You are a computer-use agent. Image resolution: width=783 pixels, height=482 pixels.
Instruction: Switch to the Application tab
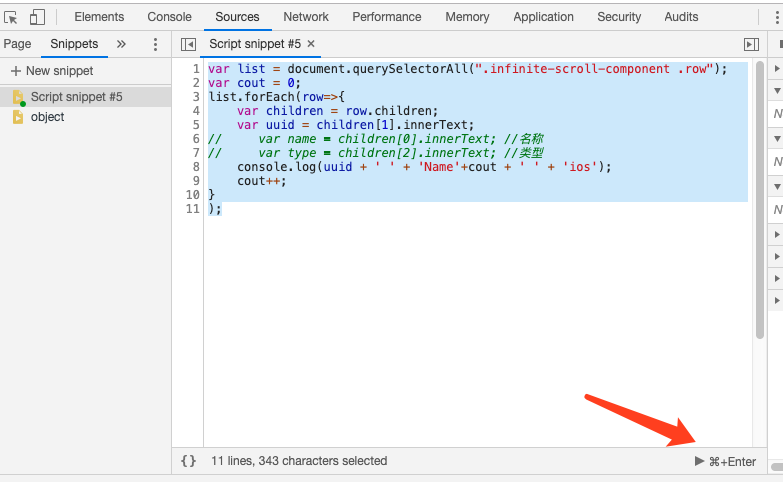pyautogui.click(x=543, y=17)
